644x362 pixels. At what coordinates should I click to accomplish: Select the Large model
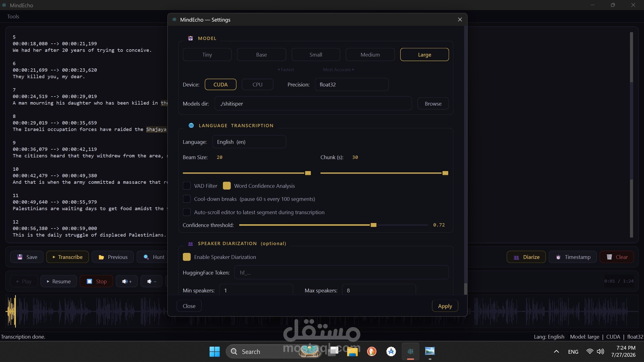(424, 55)
